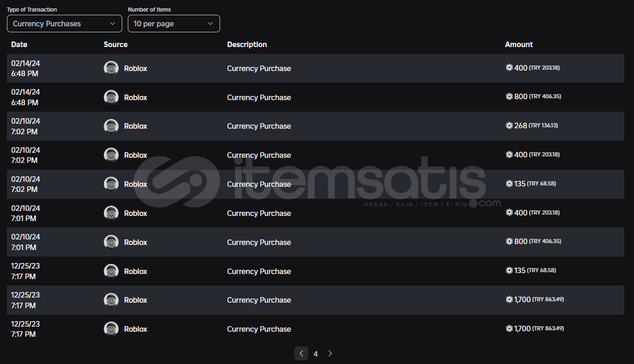This screenshot has height=364, width=634.
Task: Open Roblox source link in 12/25/23 135 row
Action: pyautogui.click(x=136, y=271)
